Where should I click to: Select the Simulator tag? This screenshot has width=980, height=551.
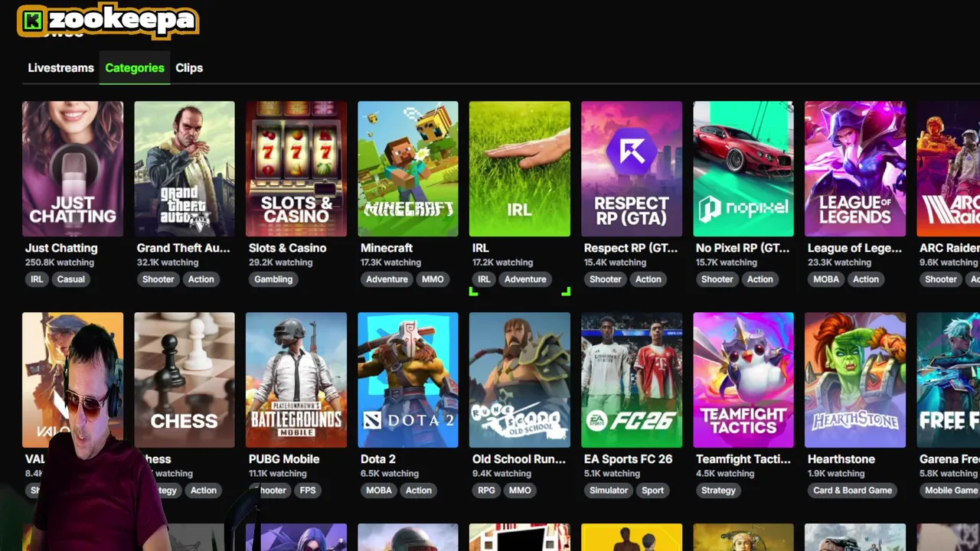[x=609, y=491]
